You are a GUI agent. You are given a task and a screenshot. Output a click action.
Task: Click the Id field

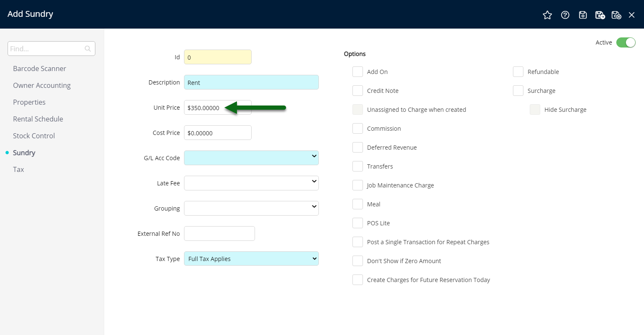[x=218, y=57]
